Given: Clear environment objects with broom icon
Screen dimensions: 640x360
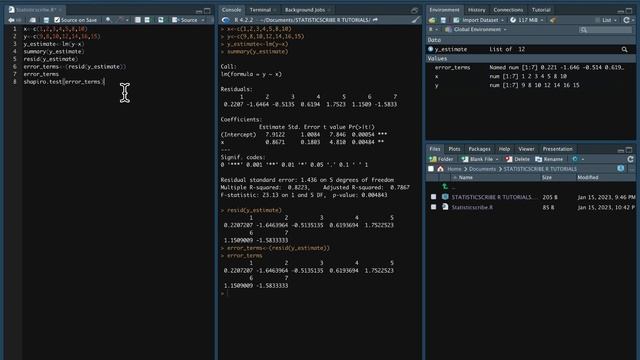Looking at the screenshot, I should 553,20.
